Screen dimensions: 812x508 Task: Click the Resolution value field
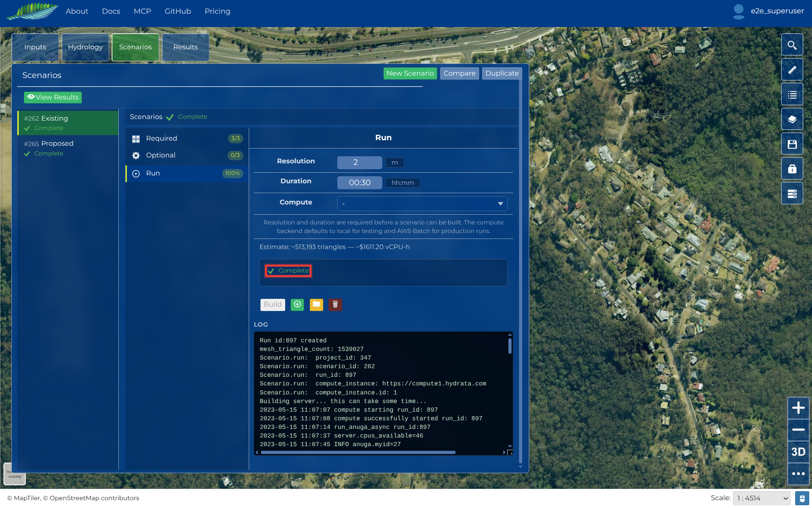point(360,162)
